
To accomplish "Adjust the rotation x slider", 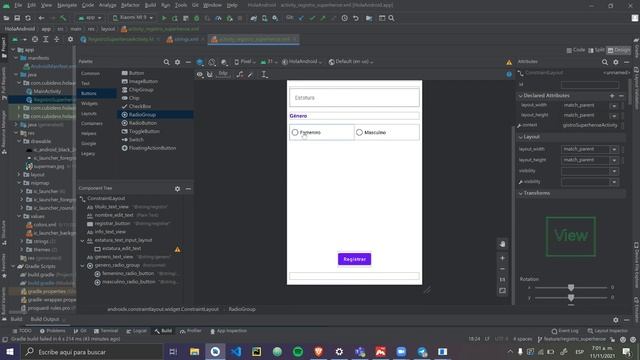I will (571, 288).
